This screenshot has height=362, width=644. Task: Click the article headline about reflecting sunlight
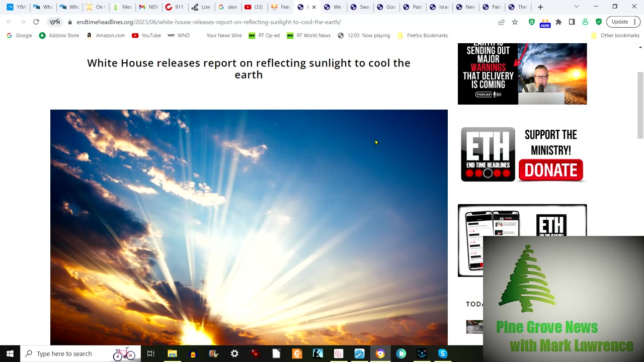click(249, 68)
